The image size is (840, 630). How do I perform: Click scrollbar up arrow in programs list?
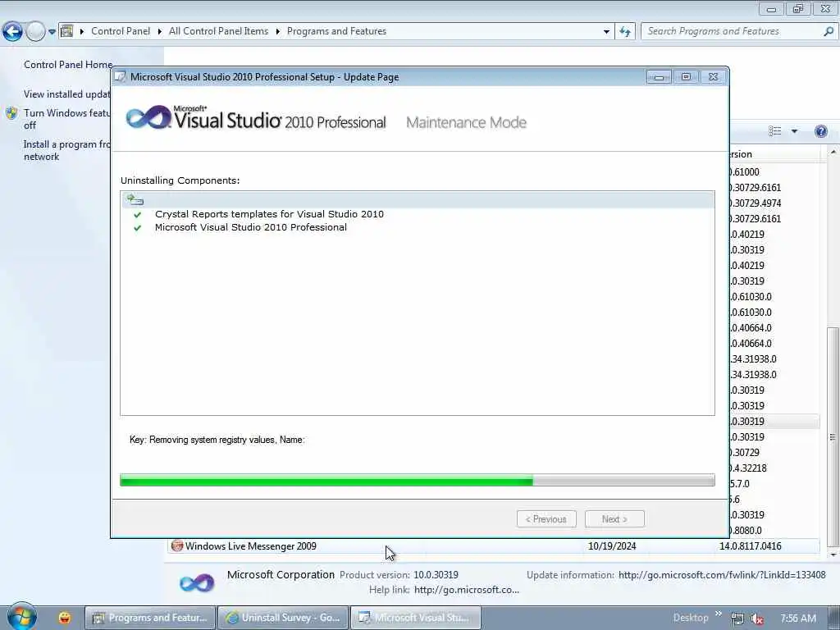pos(833,153)
